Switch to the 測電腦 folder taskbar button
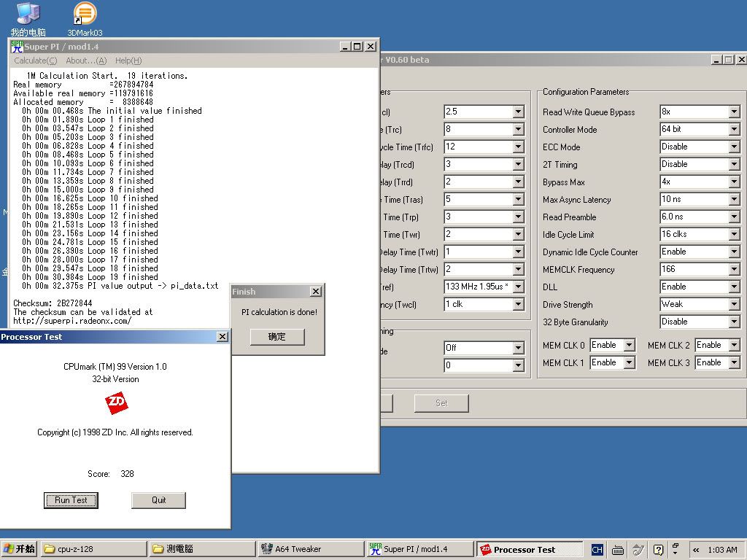747x560 pixels. (x=203, y=549)
